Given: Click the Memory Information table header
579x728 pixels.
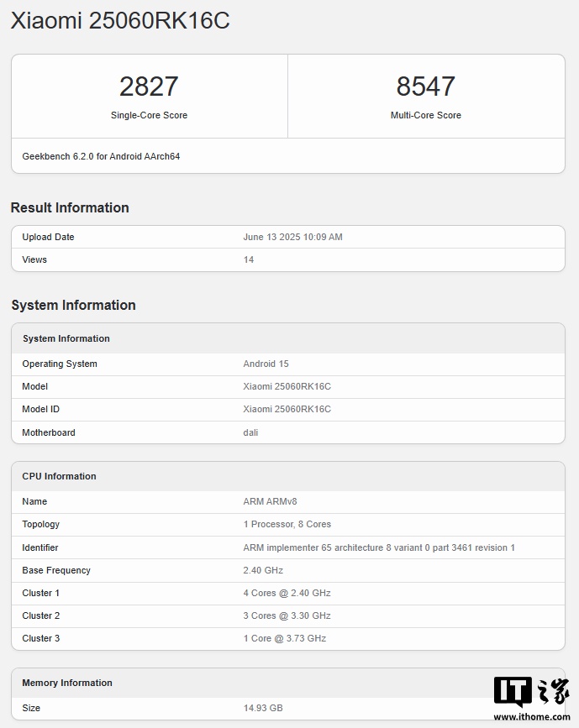Looking at the screenshot, I should [x=67, y=683].
